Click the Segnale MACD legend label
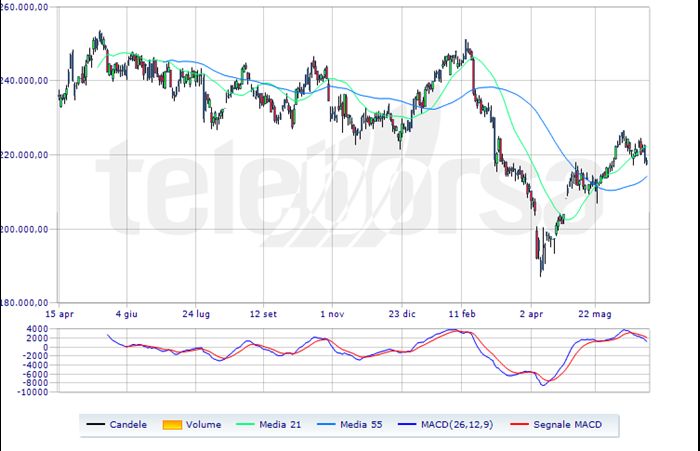This screenshot has height=451, width=700. [568, 425]
